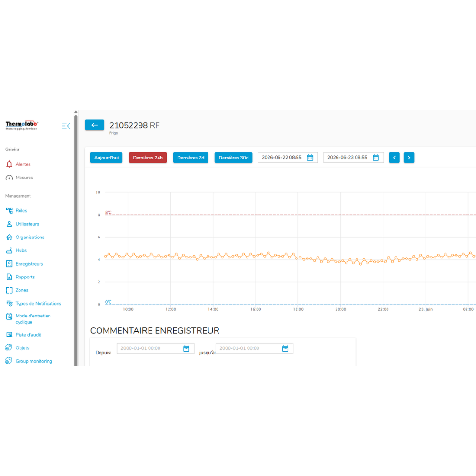476x476 pixels.
Task: Open the Depuis calendar picker
Action: coord(187,348)
